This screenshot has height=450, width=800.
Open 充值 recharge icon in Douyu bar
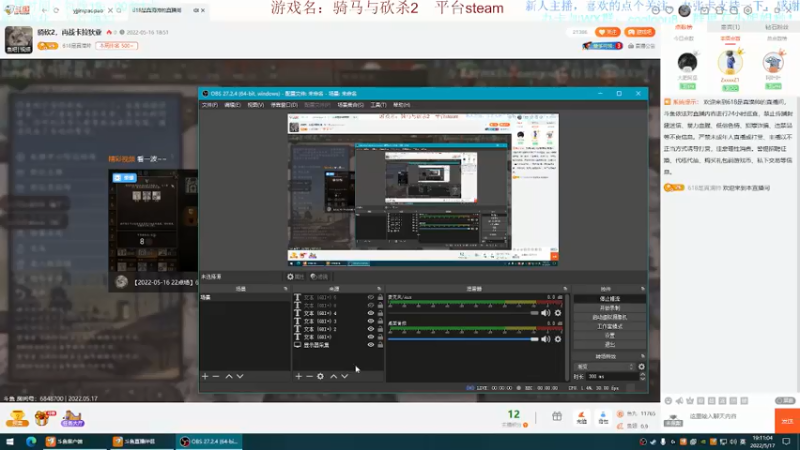click(581, 417)
